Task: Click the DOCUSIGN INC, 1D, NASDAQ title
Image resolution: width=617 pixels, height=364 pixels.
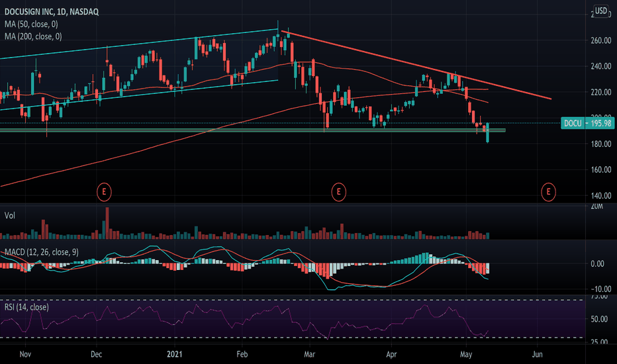Action: pos(52,12)
